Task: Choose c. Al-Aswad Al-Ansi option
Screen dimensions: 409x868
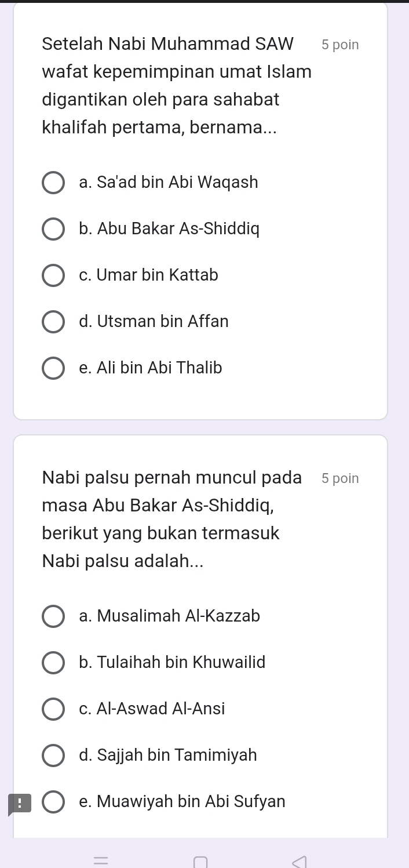Action: point(53,709)
